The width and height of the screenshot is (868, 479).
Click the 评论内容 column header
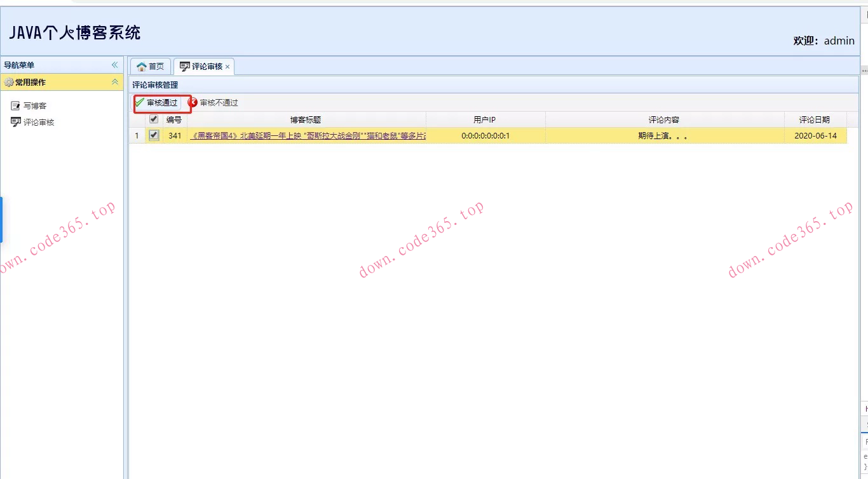664,119
